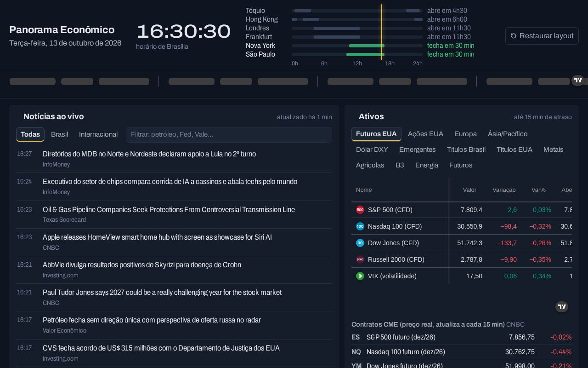Click the Frankfurt market label
Viewport: 588px width, 368px height.
[259, 37]
